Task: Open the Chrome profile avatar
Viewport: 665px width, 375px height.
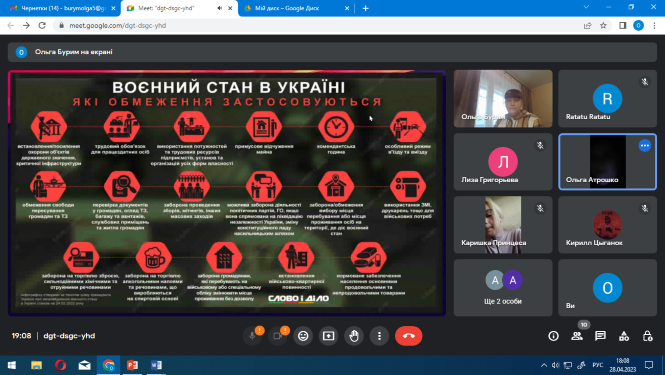Action: tap(638, 25)
